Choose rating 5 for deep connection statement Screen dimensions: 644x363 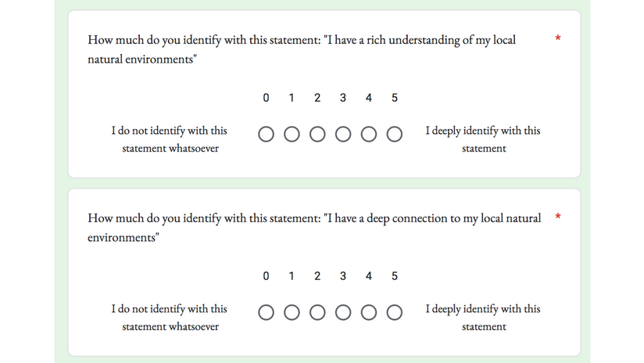coord(395,313)
